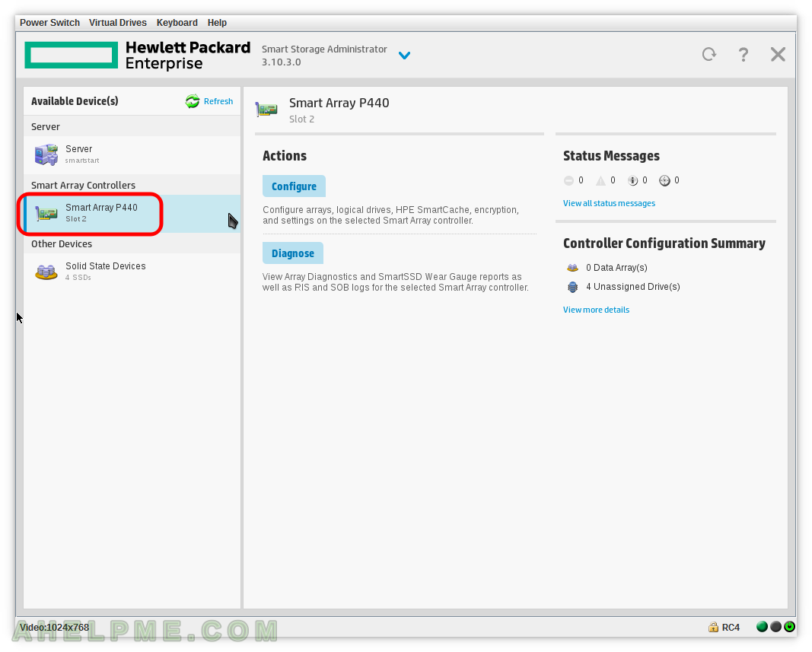This screenshot has height=652, width=812.
Task: Click the critical status message icon
Action: [x=568, y=181]
